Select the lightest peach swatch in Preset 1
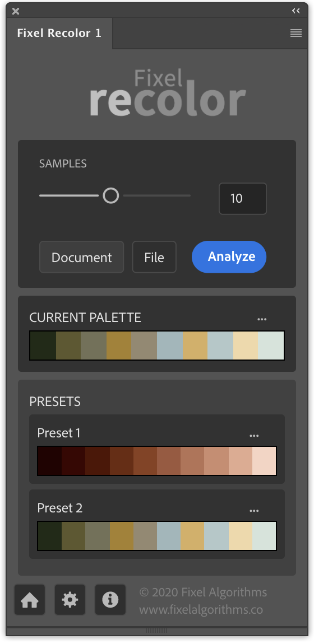Screen dimensions: 314x644 coord(264,461)
